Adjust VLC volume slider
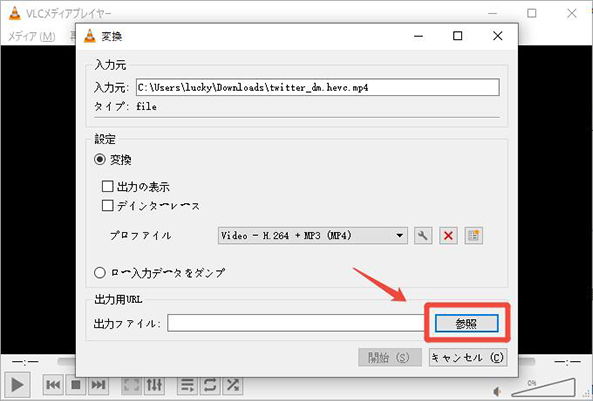Image resolution: width=593 pixels, height=401 pixels. [x=543, y=387]
